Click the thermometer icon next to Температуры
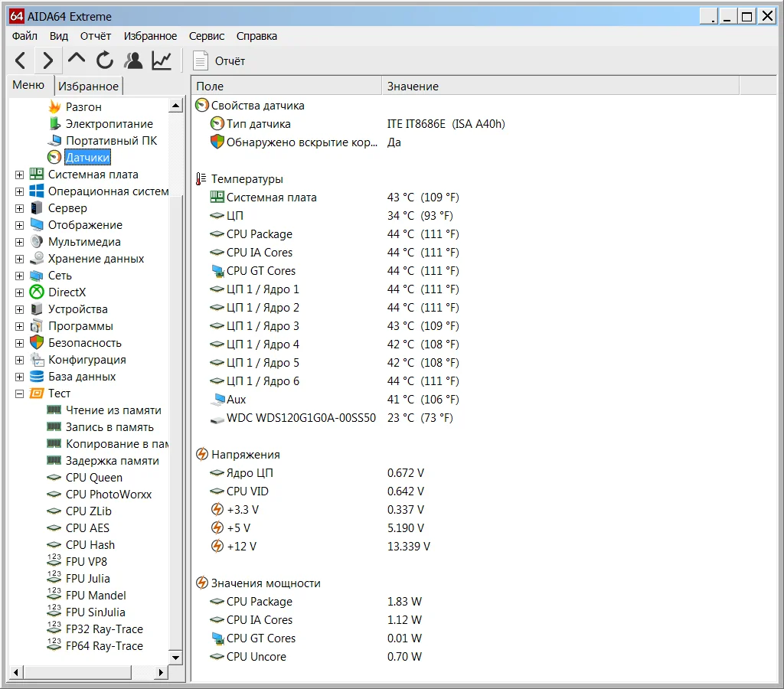 (201, 178)
